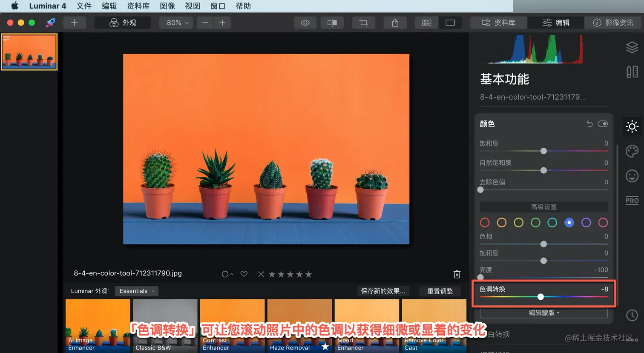The height and width of the screenshot is (353, 644).
Task: Select the PRO tools icon
Action: pyautogui.click(x=632, y=200)
